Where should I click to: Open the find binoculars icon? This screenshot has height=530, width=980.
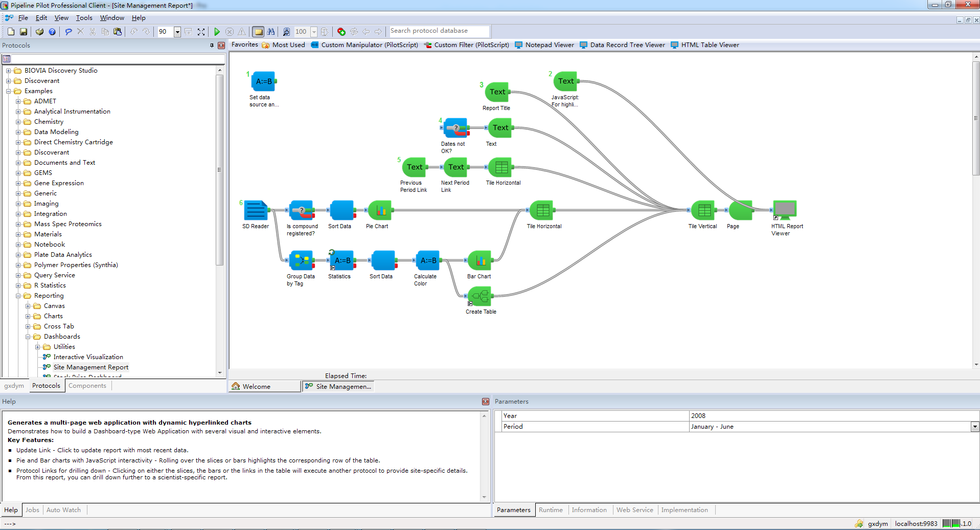click(x=271, y=32)
